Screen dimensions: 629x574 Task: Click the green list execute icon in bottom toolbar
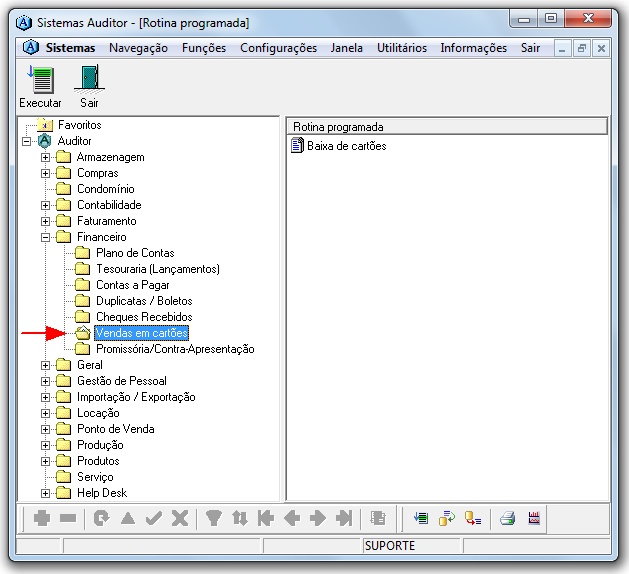pyautogui.click(x=421, y=518)
